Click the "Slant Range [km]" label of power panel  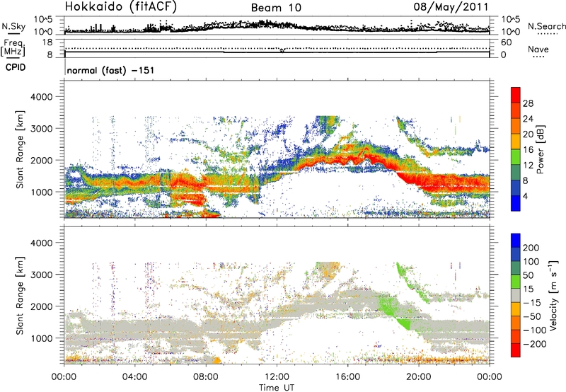click(20, 149)
